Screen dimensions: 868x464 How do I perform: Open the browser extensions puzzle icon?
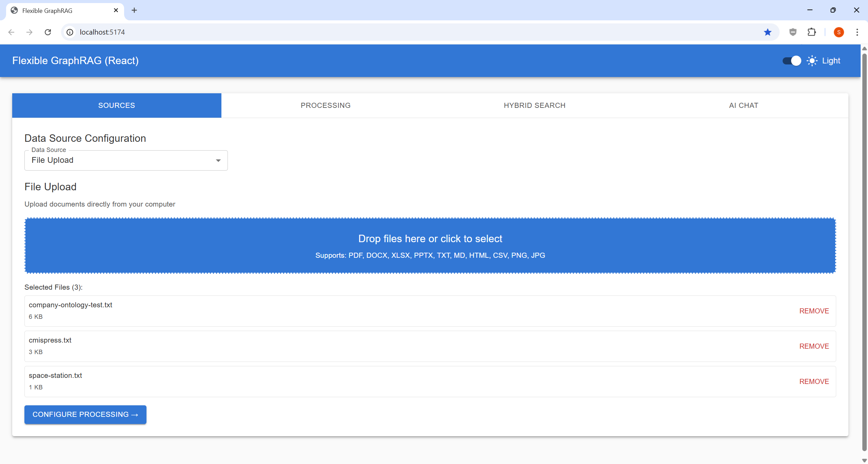click(x=812, y=32)
